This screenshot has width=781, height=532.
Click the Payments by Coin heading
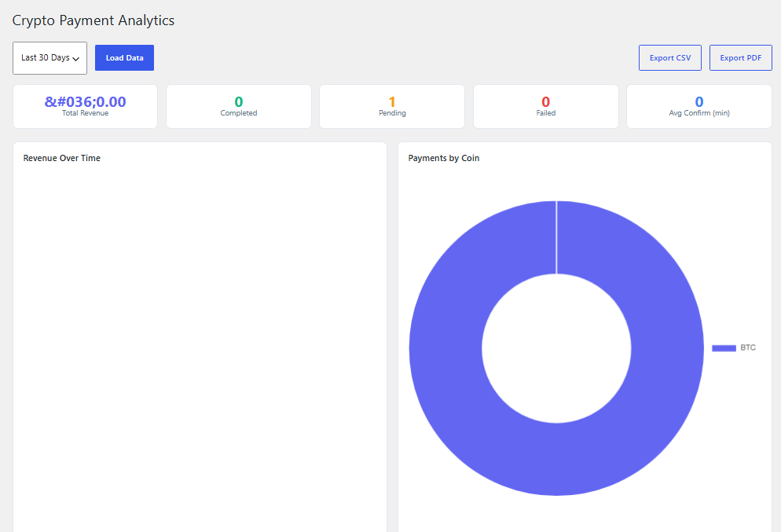click(x=444, y=158)
